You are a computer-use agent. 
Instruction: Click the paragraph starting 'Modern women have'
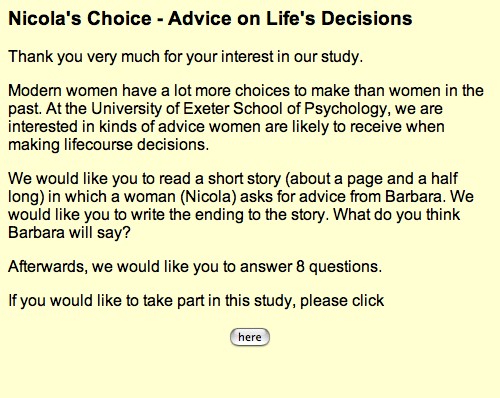tap(246, 118)
